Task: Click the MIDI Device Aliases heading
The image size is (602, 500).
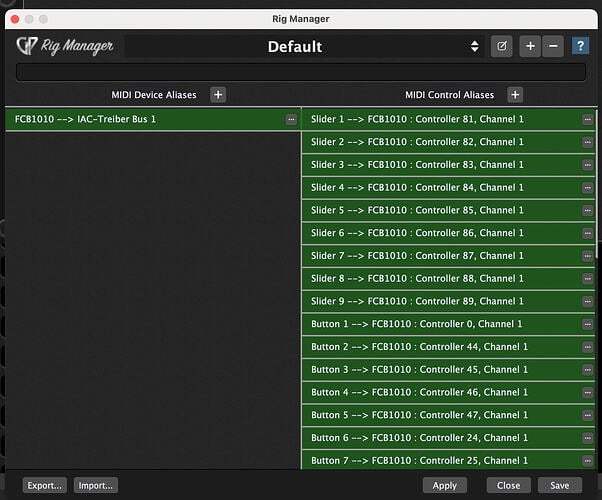Action: pyautogui.click(x=154, y=95)
